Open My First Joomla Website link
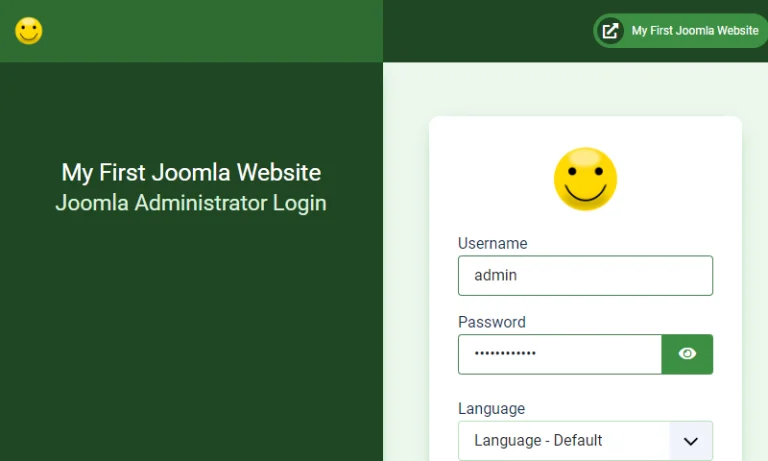The image size is (768, 461). (x=680, y=31)
